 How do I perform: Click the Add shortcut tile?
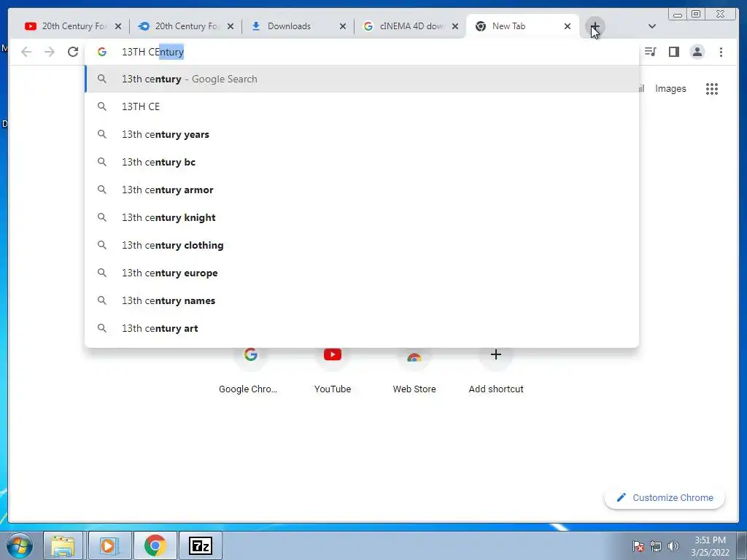click(496, 371)
